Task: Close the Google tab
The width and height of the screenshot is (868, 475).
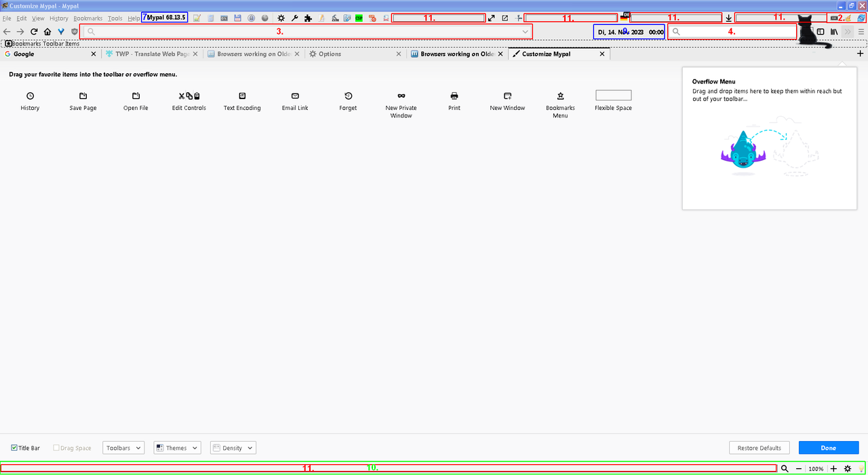Action: [x=94, y=54]
